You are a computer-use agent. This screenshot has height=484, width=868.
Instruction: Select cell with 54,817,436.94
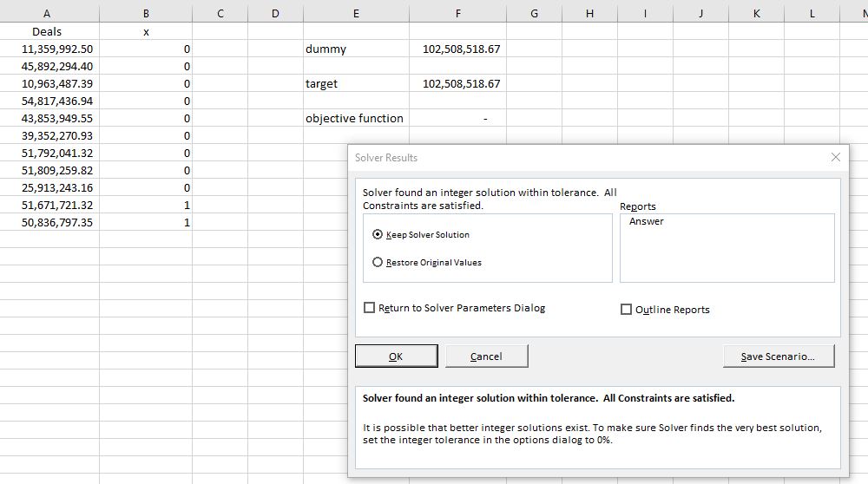tap(49, 101)
